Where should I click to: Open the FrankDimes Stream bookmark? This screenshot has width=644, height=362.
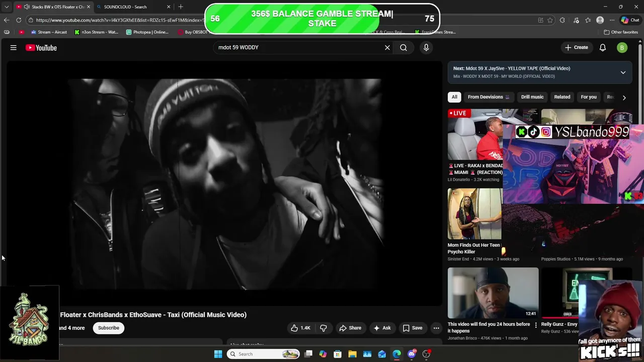(x=435, y=32)
